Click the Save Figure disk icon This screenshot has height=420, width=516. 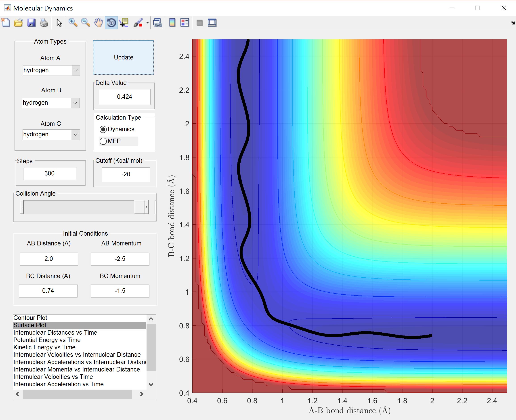click(31, 23)
